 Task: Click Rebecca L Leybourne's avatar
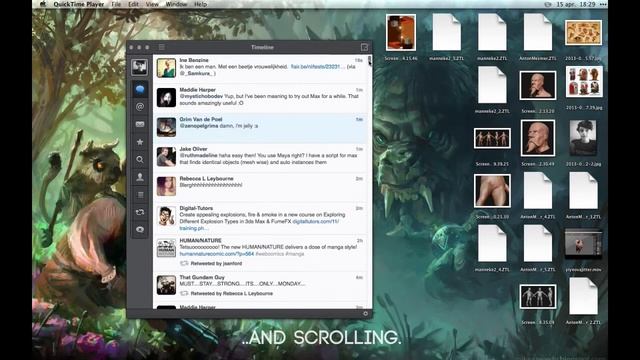(x=166, y=186)
